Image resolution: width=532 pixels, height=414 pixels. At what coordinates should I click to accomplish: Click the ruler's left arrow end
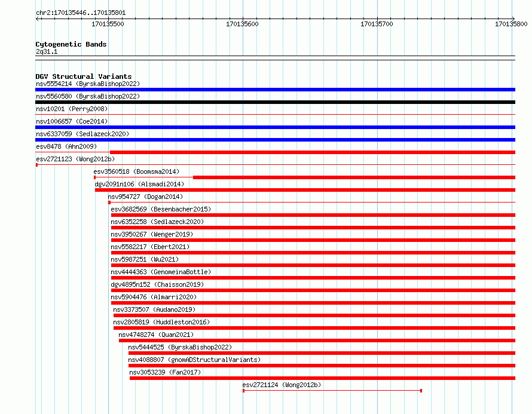pyautogui.click(x=38, y=19)
